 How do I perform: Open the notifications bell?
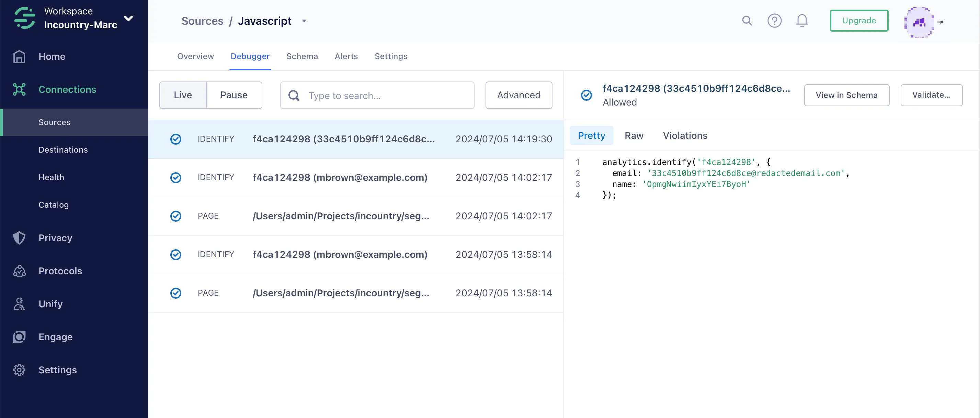pyautogui.click(x=801, y=21)
